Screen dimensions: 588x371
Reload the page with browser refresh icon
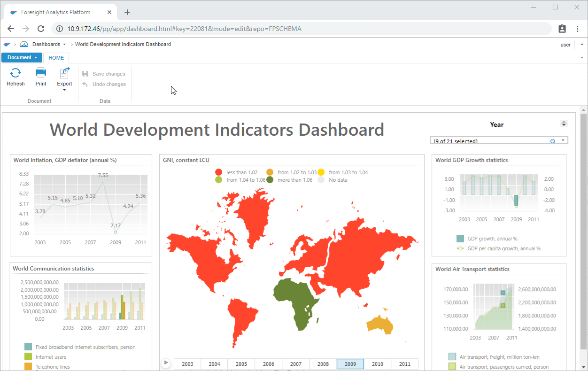pos(41,29)
